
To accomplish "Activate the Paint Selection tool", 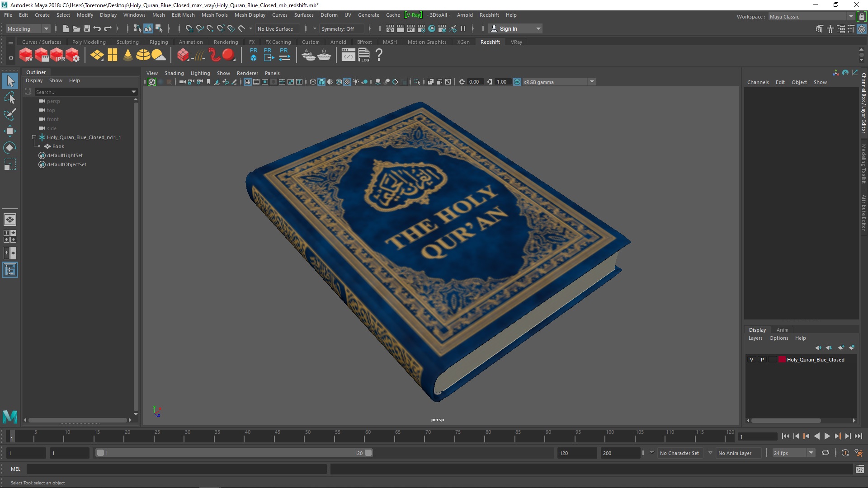I will coord(10,114).
